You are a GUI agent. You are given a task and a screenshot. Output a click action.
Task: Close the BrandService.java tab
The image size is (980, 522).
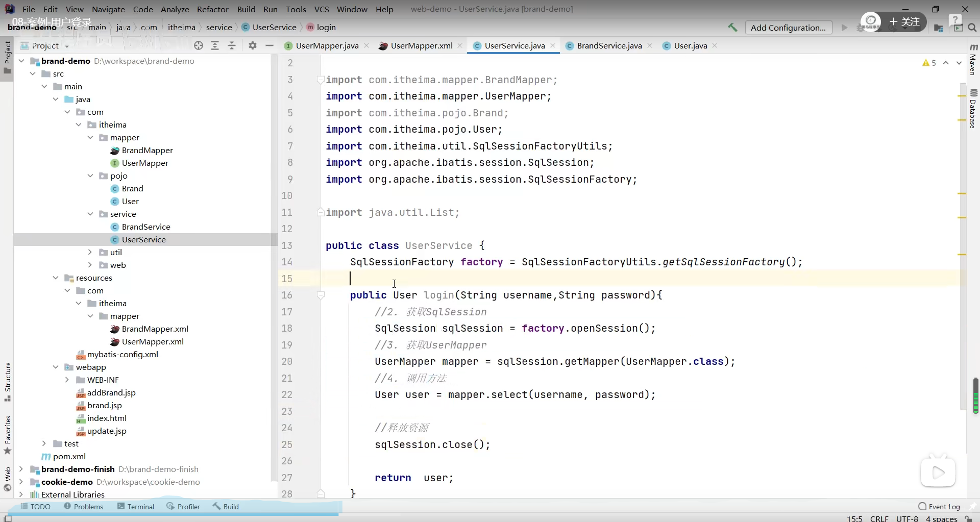click(650, 45)
